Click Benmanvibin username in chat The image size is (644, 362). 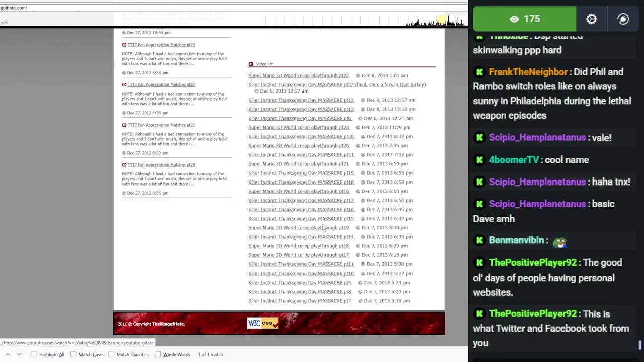click(x=516, y=240)
